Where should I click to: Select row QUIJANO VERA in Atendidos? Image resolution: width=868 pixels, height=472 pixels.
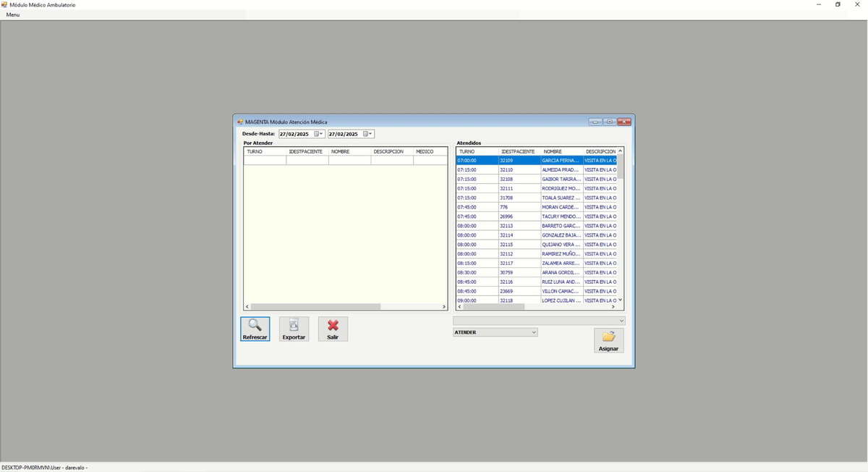pyautogui.click(x=537, y=245)
